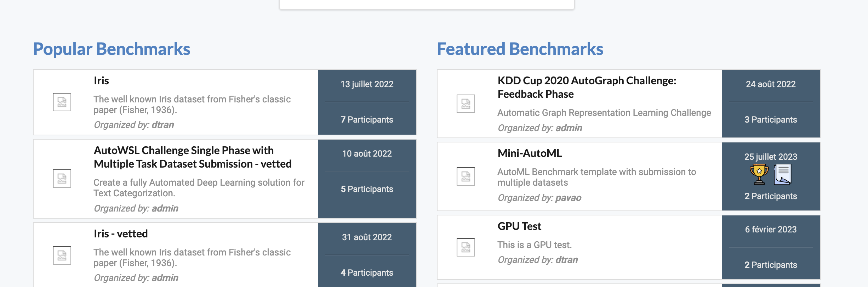Click the 25 juillet 2023 date
This screenshot has width=868, height=287.
tap(771, 157)
